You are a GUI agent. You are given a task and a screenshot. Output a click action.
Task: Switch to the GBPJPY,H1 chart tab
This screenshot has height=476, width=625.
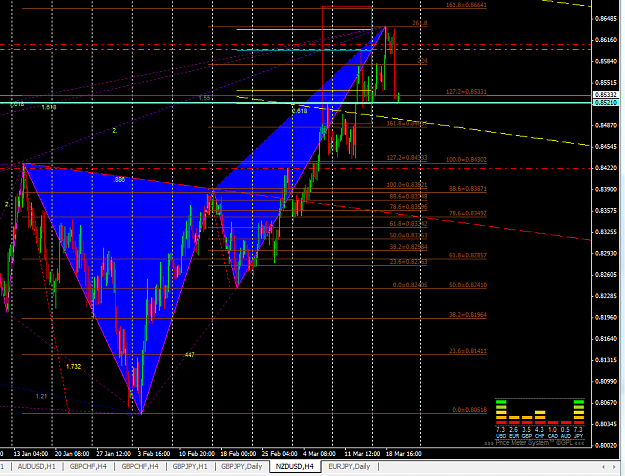[190, 466]
